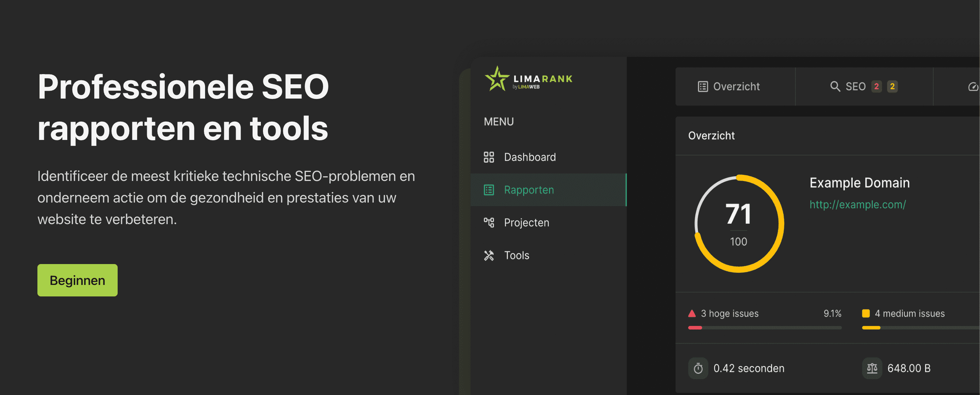Viewport: 980px width, 395px height.
Task: Click the '648.00 B' size value
Action: pyautogui.click(x=909, y=368)
